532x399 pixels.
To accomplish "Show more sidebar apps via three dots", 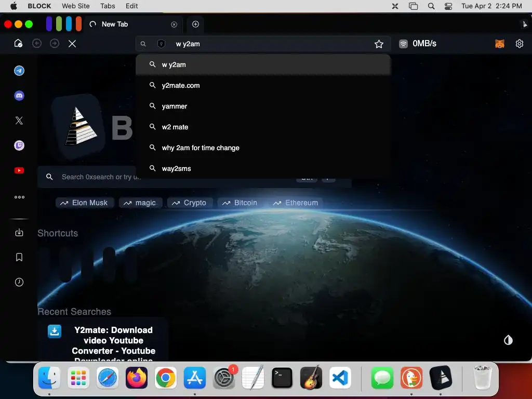I will point(19,197).
